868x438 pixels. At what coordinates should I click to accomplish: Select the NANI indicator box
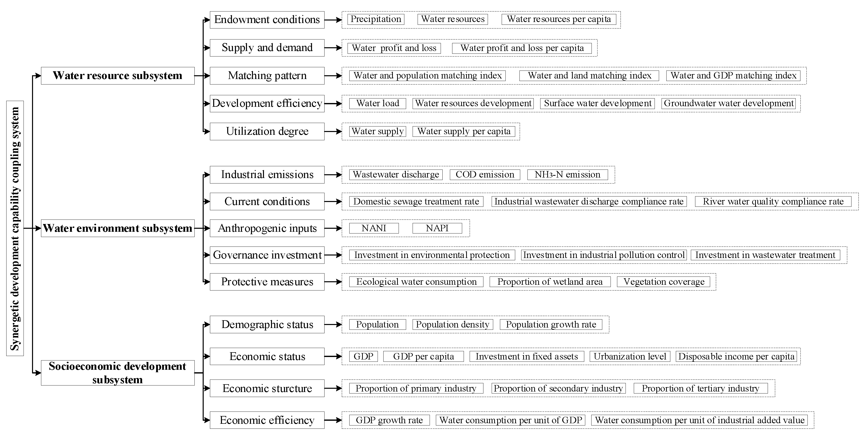(374, 228)
